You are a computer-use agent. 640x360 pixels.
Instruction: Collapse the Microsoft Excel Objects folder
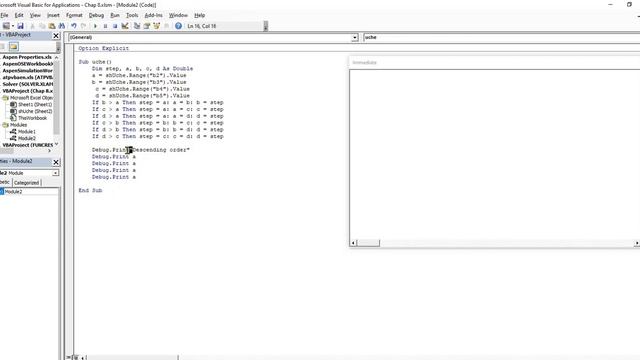click(x=5, y=98)
